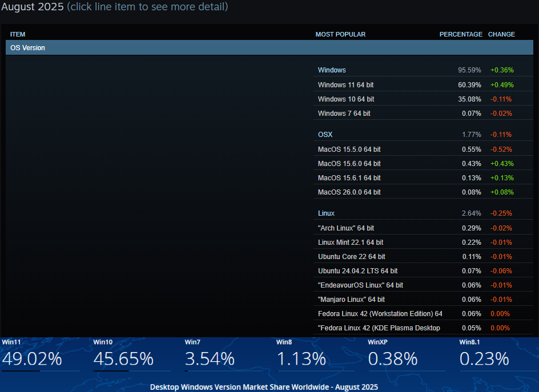Select the MacOS 15.5.0 64 bit row
539x392 pixels.
(x=423, y=149)
